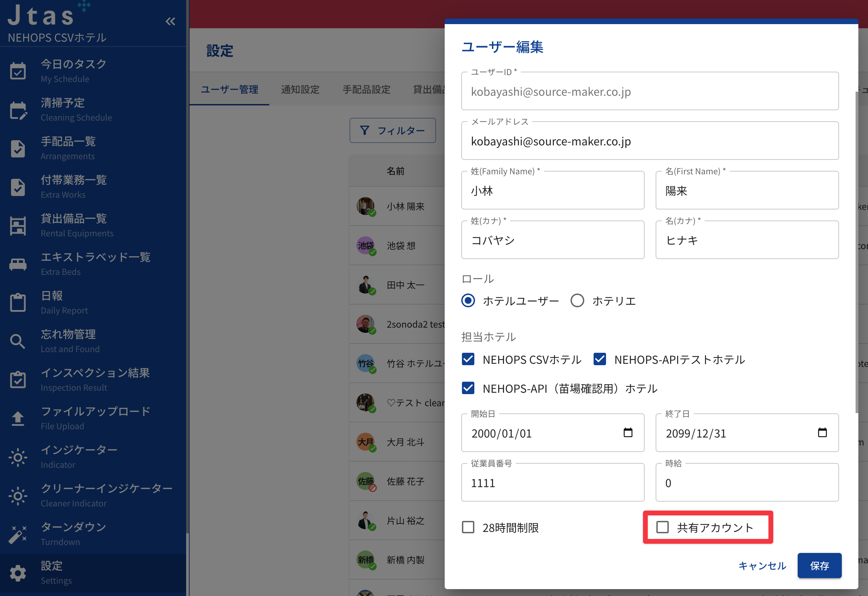Click the Daily Report clipboard icon
Image resolution: width=868 pixels, height=596 pixels.
18,302
